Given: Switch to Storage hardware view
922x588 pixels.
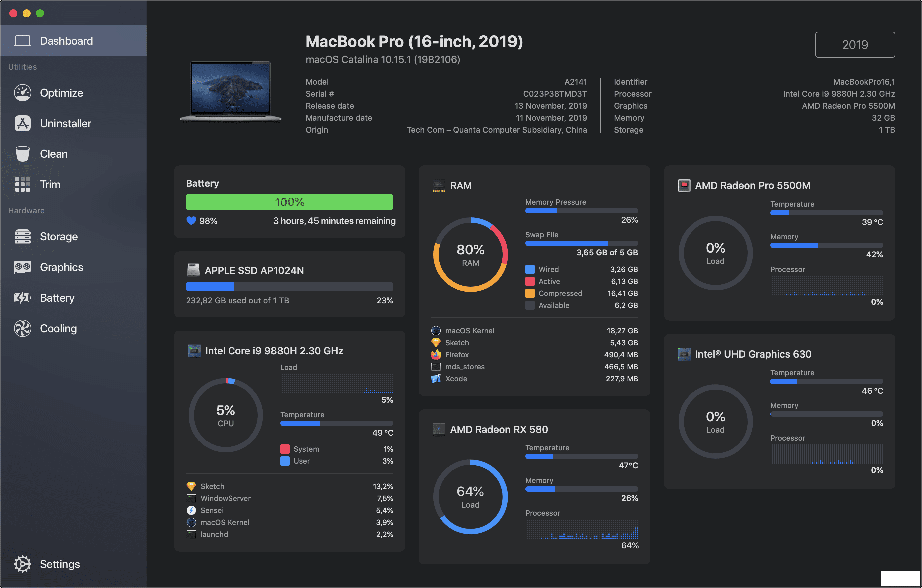Looking at the screenshot, I should [x=74, y=237].
